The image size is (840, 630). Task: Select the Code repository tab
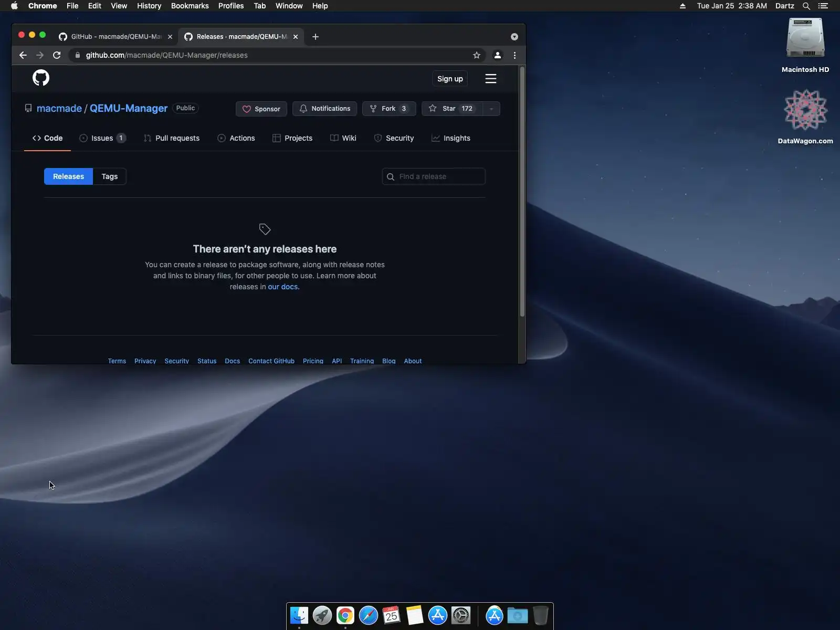[47, 138]
